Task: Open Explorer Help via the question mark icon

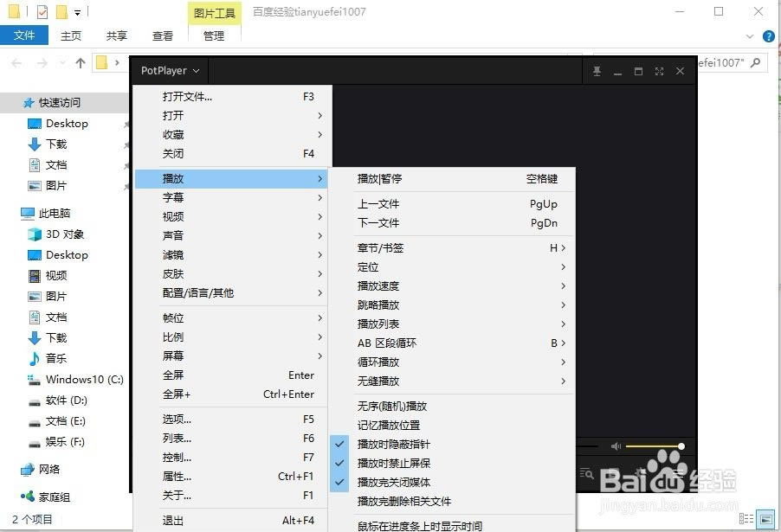Action: coord(769,36)
